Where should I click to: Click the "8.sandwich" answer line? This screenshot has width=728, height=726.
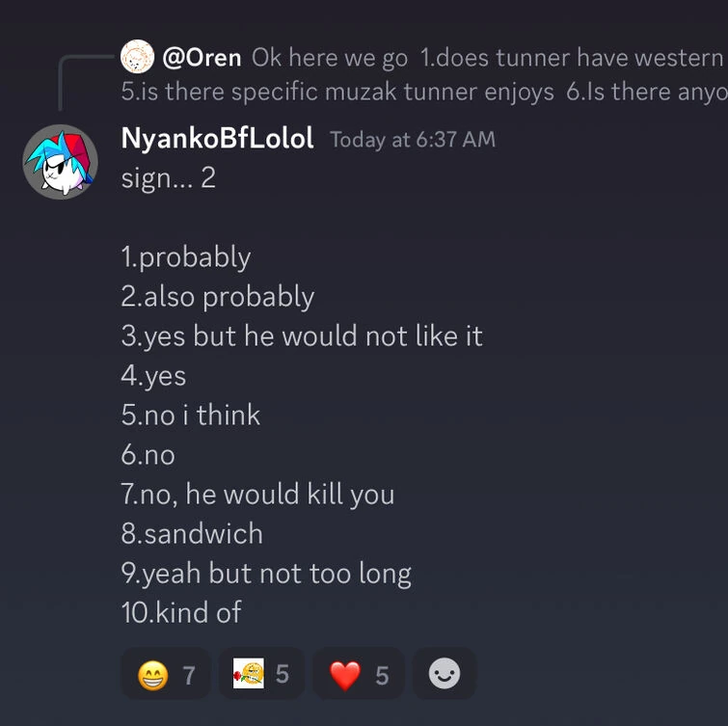click(x=191, y=534)
